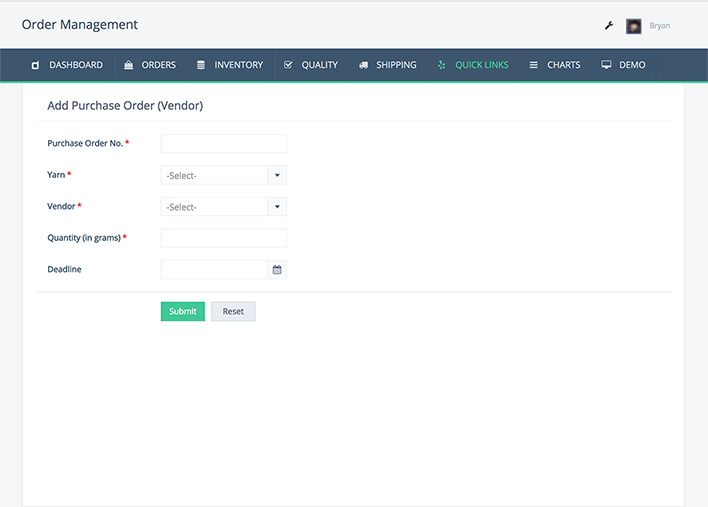This screenshot has height=507, width=708.
Task: Click the Inventory database icon
Action: pyautogui.click(x=201, y=65)
